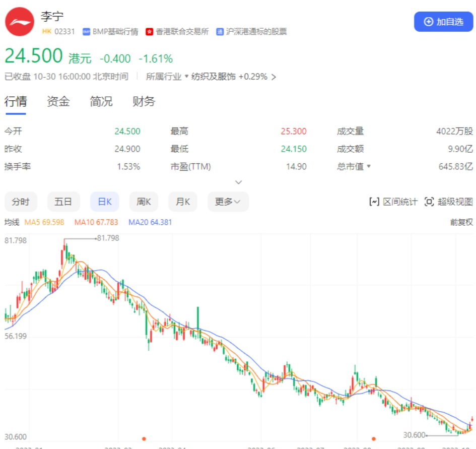This screenshot has height=449, width=476.
Task: Click the 昨收 value 24.900
Action: click(x=127, y=149)
